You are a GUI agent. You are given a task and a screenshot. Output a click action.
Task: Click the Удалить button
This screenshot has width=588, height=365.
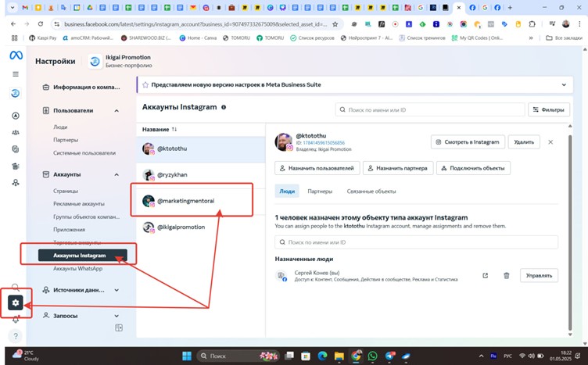[x=524, y=142]
